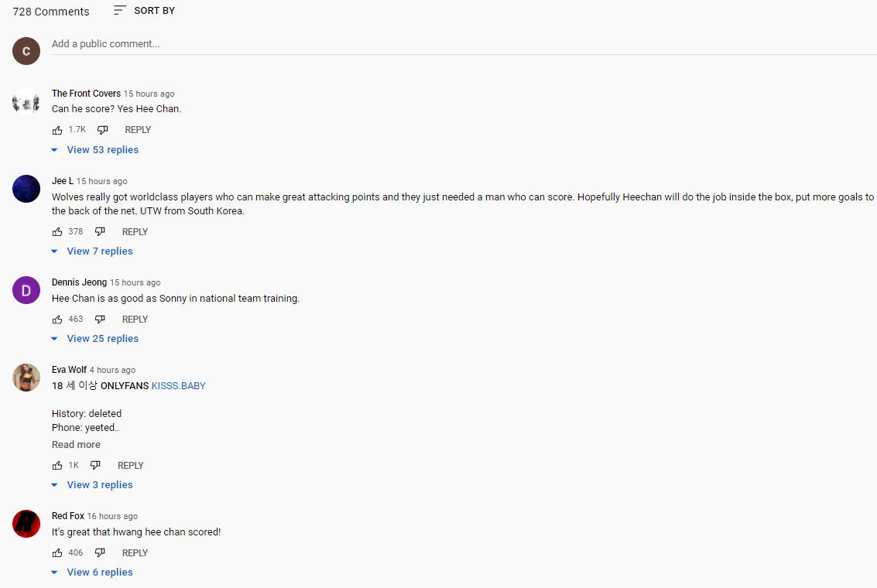Open The Front Covers channel name
Screen dimensions: 877x588
click(86, 94)
